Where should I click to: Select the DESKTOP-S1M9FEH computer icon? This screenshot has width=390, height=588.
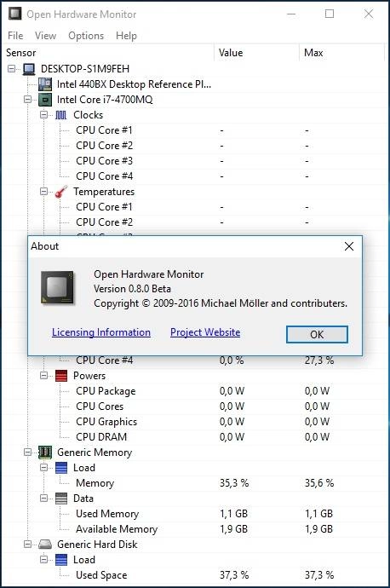(29, 69)
